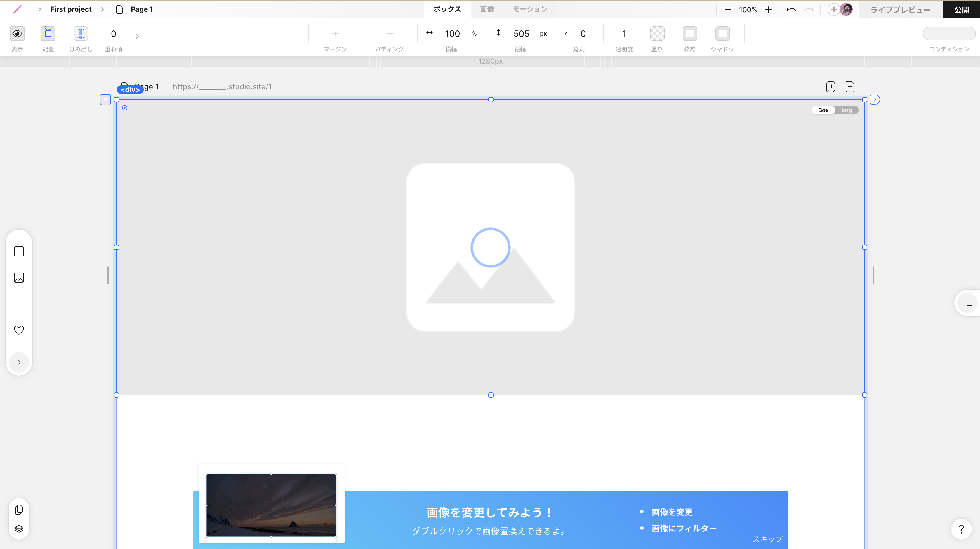Click the 公開 publish button
The height and width of the screenshot is (549, 980).
coord(961,10)
